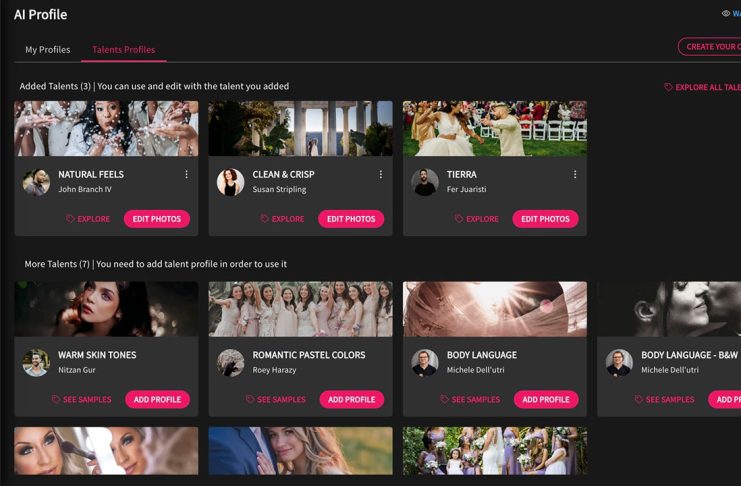The height and width of the screenshot is (486, 741).
Task: Add Romantic Pastel Colors profile
Action: tap(352, 399)
